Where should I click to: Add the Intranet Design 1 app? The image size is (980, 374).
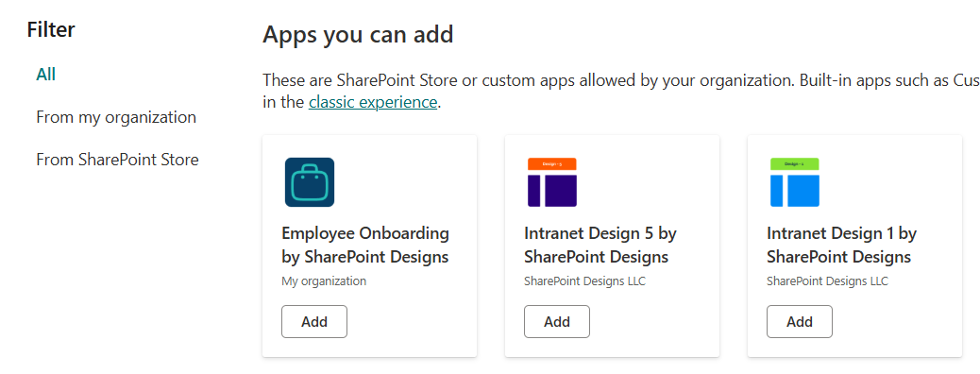pyautogui.click(x=800, y=321)
